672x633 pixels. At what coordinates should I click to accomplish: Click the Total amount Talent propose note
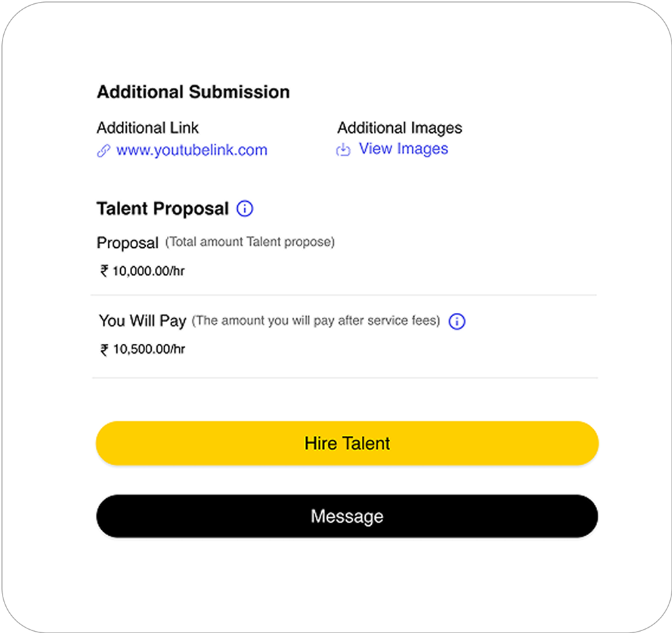pos(250,243)
